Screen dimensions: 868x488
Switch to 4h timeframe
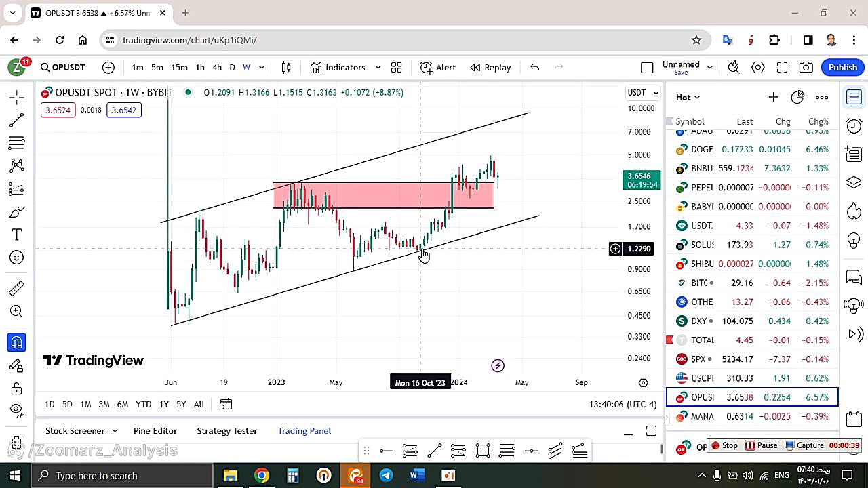coord(217,67)
